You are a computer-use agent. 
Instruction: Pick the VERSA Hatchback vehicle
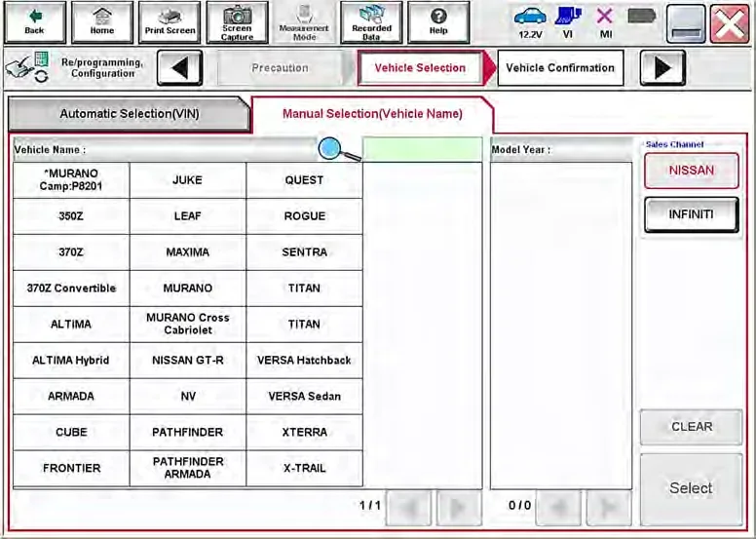point(304,361)
